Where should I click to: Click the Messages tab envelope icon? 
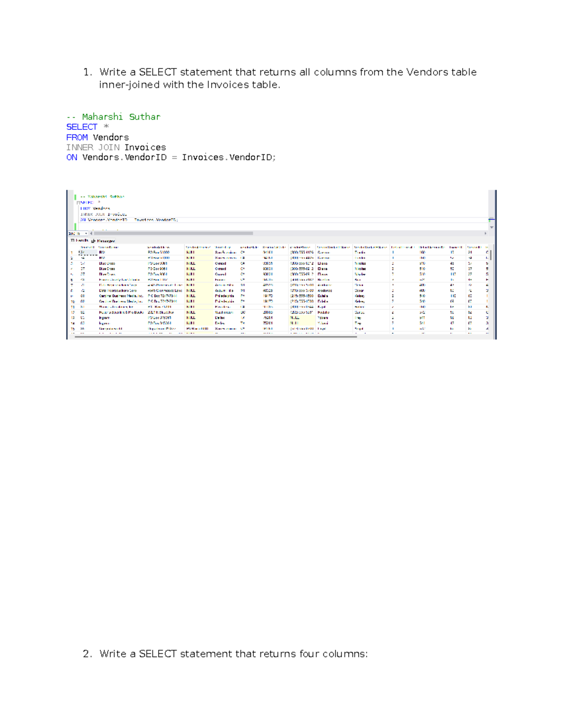[93, 240]
